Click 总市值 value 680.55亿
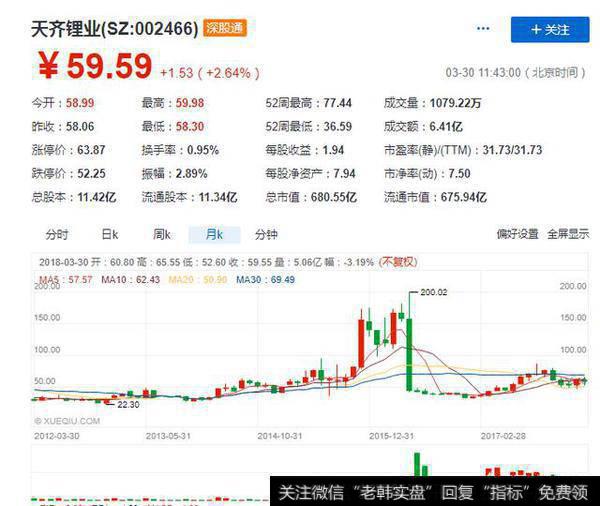 click(x=334, y=198)
